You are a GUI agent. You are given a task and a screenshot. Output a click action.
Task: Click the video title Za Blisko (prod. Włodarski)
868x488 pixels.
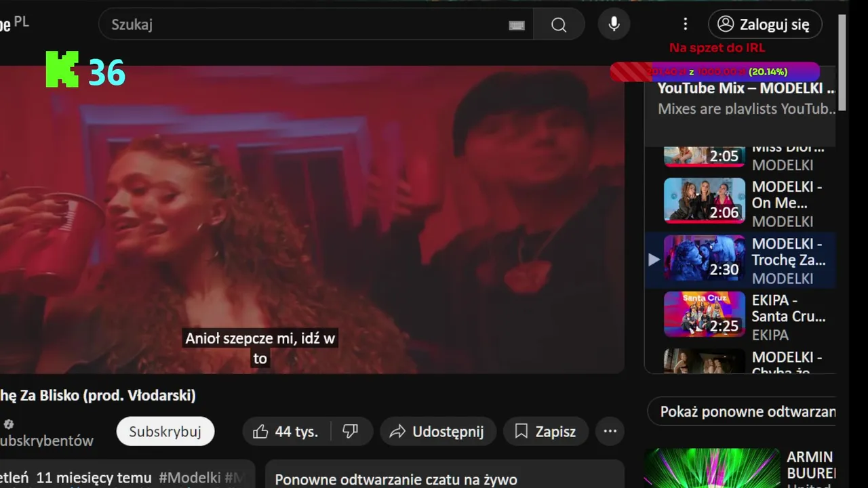click(98, 395)
